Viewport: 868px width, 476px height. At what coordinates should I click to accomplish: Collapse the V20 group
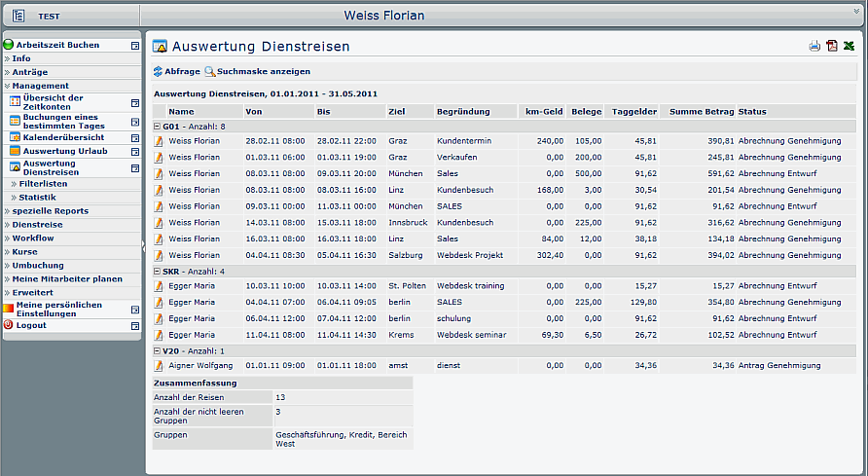tap(158, 351)
